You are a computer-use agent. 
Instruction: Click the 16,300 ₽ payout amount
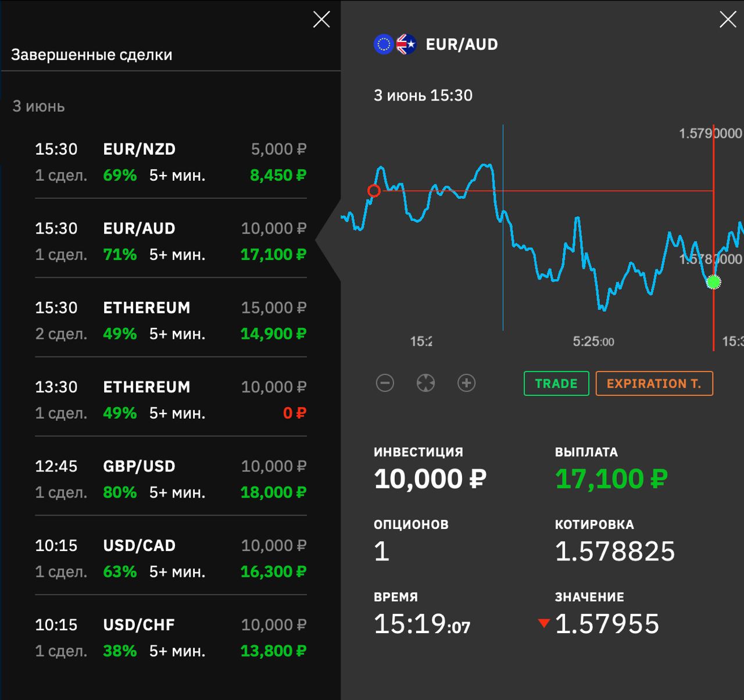pos(273,572)
